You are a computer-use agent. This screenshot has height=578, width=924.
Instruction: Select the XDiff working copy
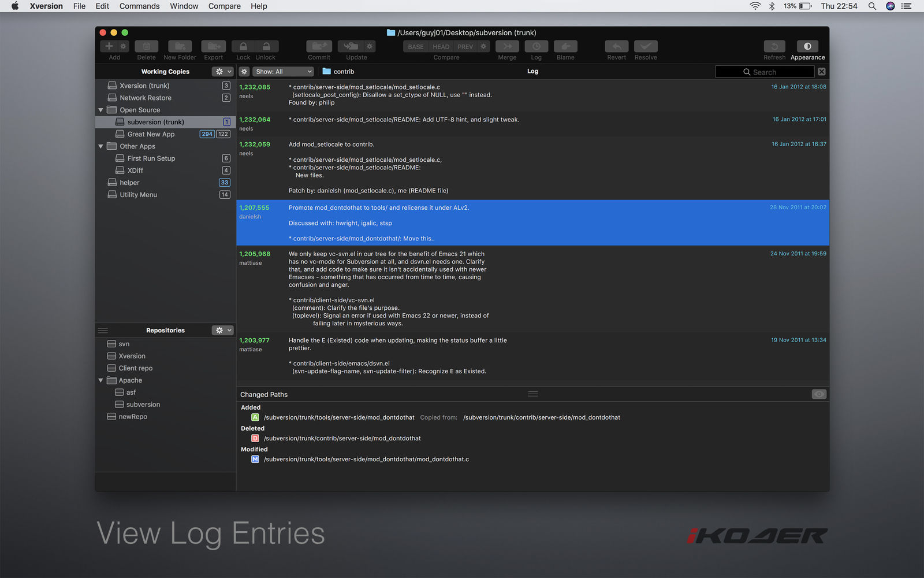coord(166,171)
